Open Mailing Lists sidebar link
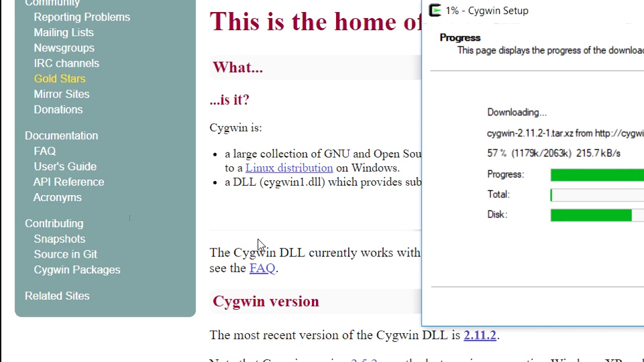The height and width of the screenshot is (362, 644). pos(64,33)
